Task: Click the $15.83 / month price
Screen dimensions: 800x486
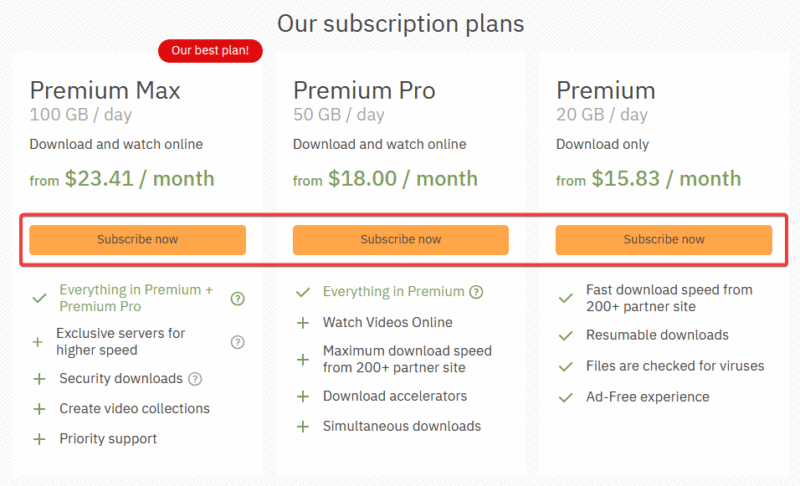Action: 666,178
